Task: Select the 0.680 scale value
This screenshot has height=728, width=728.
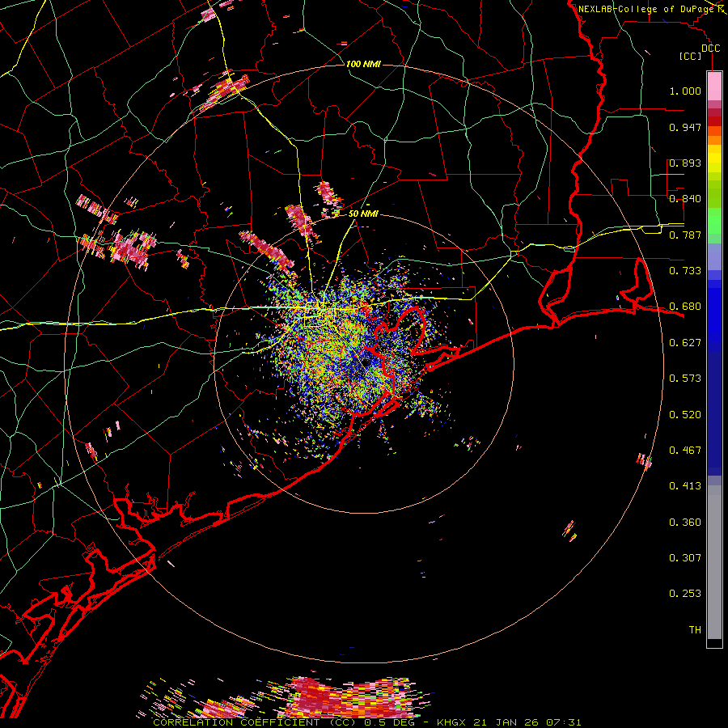Action: [x=685, y=307]
